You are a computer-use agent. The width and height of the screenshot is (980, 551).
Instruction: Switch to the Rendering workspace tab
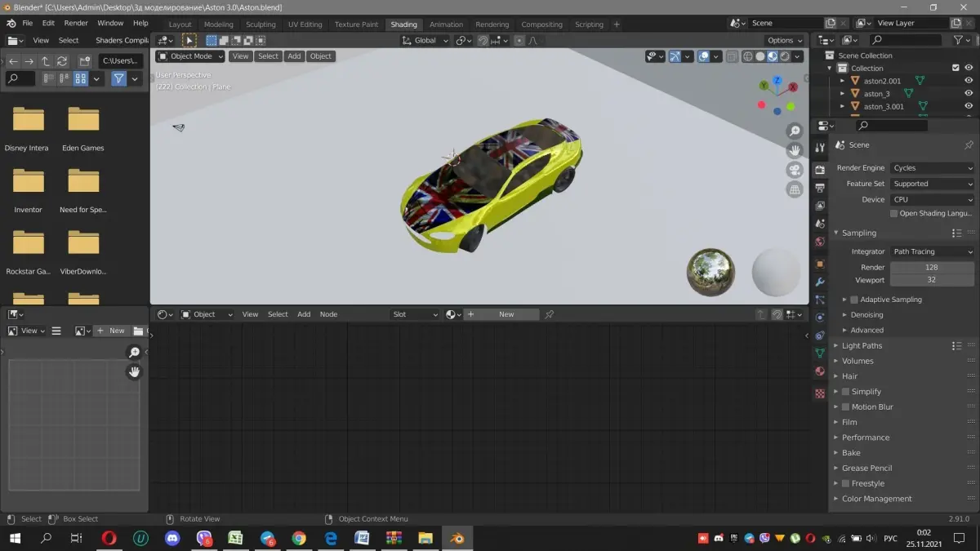click(492, 24)
